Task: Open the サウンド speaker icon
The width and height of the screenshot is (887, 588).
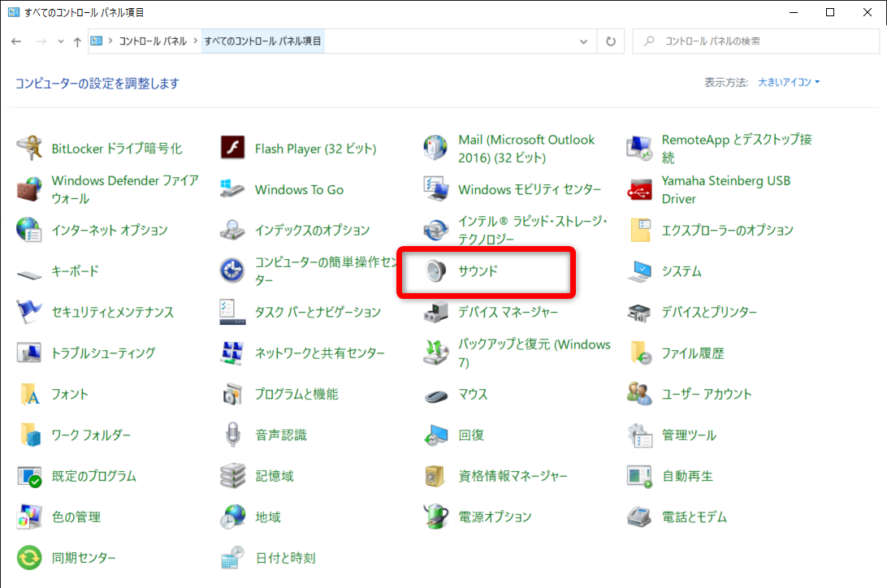Action: point(435,270)
